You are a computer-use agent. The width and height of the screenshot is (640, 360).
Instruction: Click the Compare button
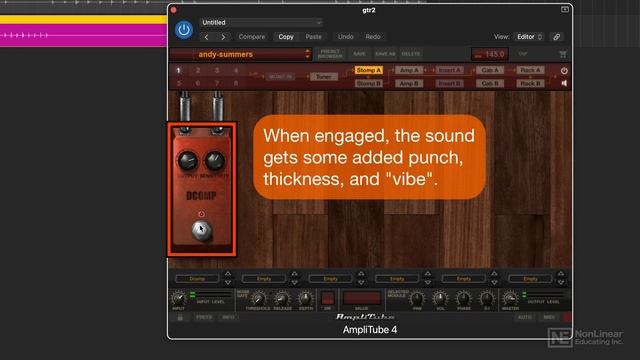coord(251,37)
